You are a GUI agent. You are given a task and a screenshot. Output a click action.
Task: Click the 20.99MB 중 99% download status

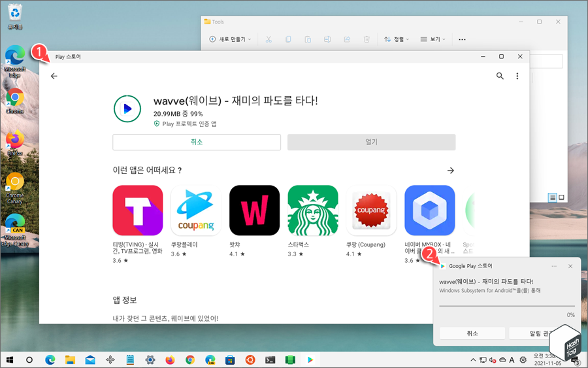coord(178,114)
